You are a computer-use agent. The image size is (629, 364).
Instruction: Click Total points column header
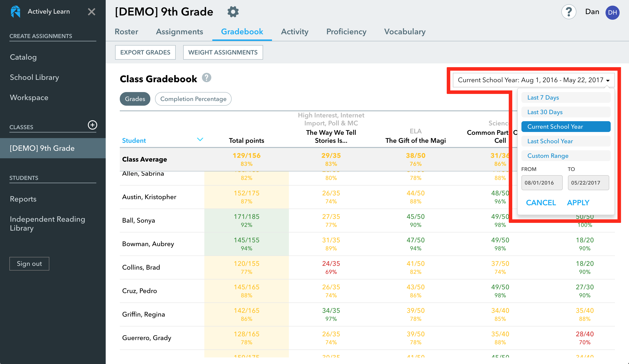(246, 140)
